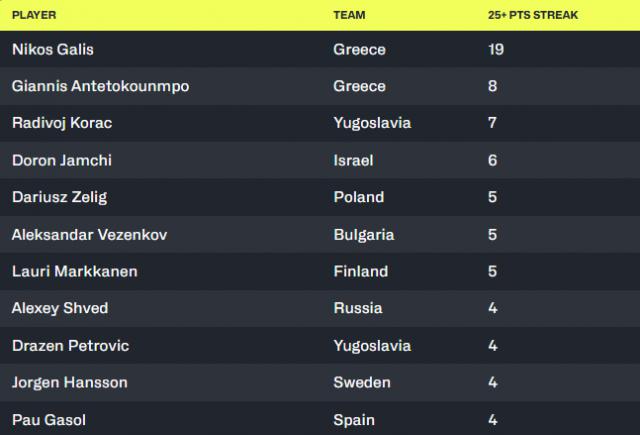This screenshot has height=435, width=640.
Task: Click the TEAM column header
Action: pyautogui.click(x=349, y=15)
